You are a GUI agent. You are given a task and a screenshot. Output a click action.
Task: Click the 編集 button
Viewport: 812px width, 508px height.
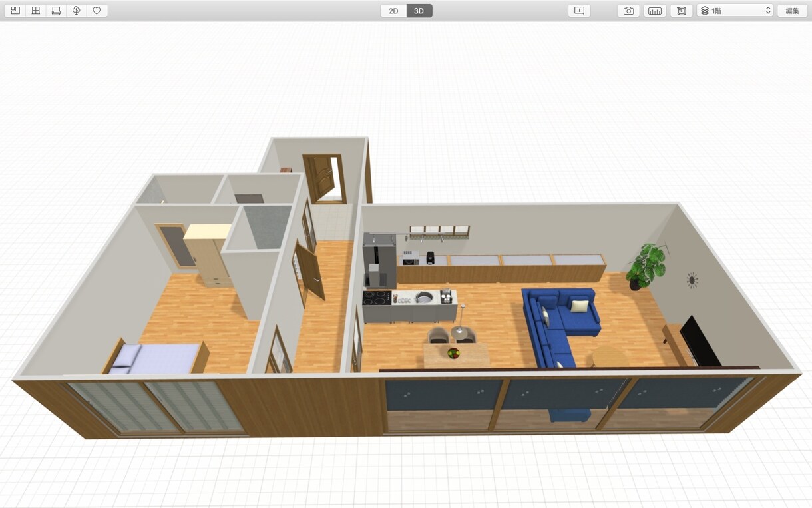792,11
